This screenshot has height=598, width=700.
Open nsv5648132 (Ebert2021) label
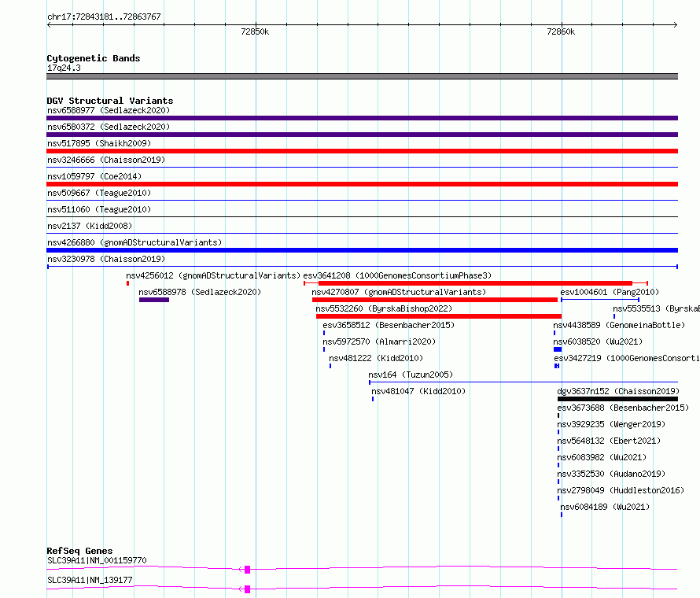609,441
